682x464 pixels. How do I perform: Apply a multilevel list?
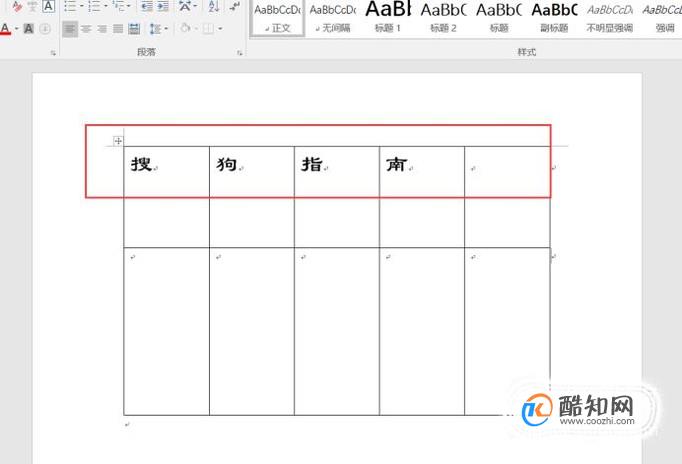point(118,6)
